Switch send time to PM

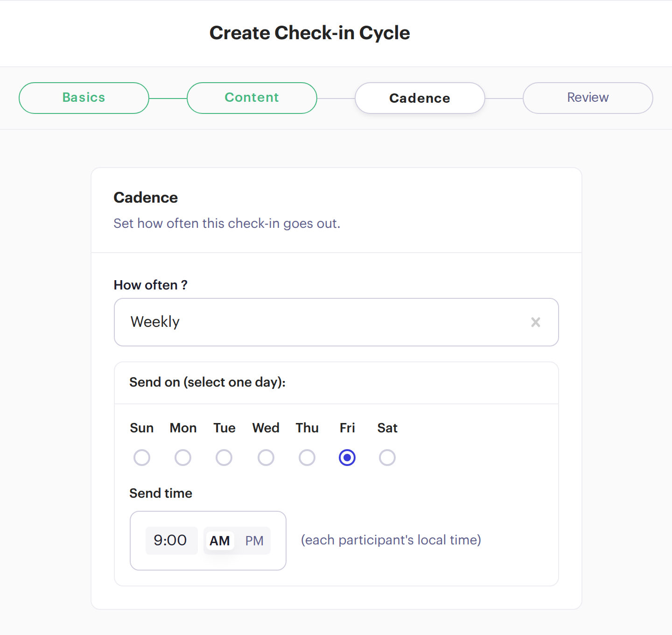click(x=254, y=541)
